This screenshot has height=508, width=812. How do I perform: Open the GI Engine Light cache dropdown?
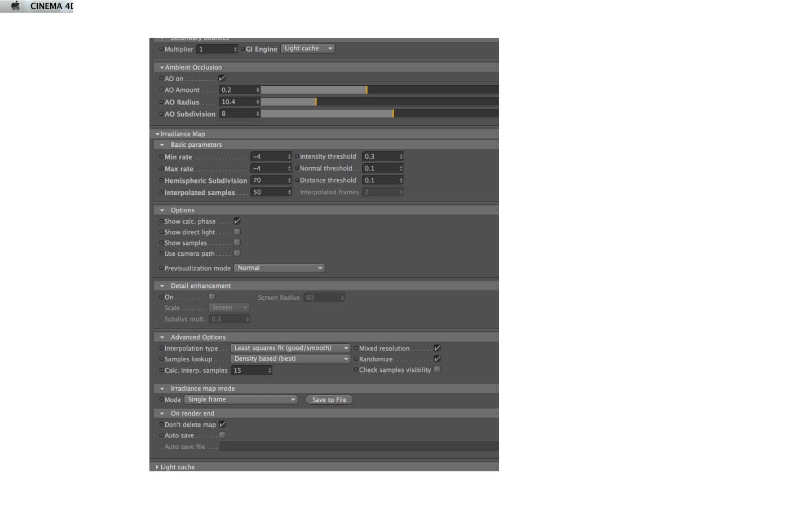tap(308, 49)
